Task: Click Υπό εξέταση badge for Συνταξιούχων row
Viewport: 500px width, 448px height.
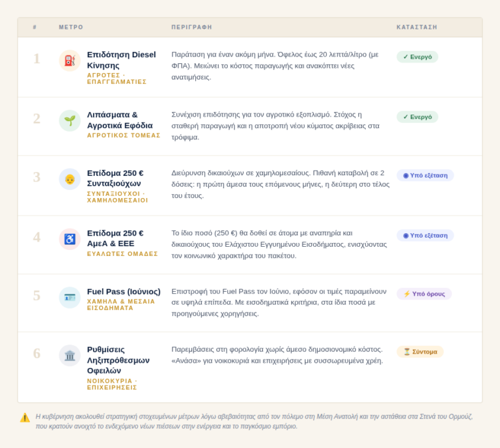Action: [425, 175]
